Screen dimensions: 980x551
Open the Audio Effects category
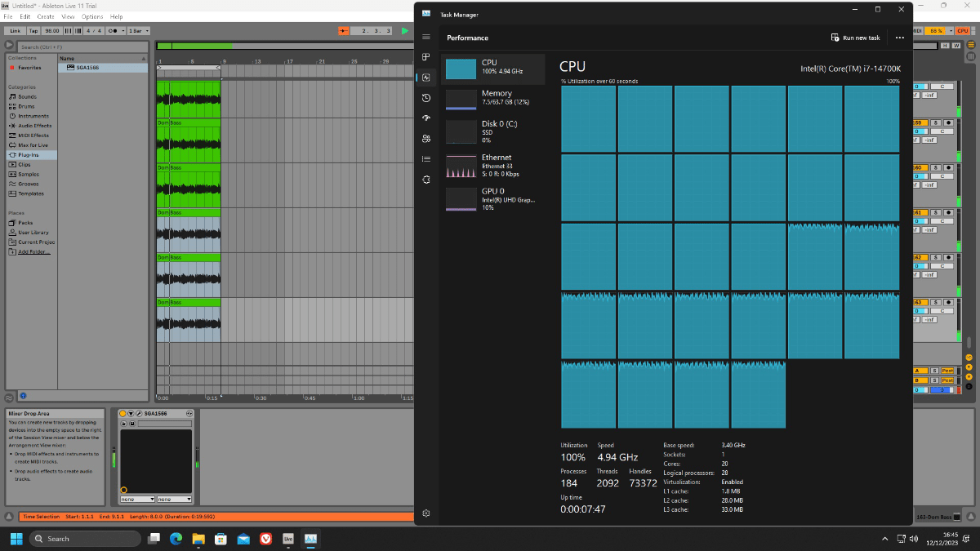tap(33, 126)
